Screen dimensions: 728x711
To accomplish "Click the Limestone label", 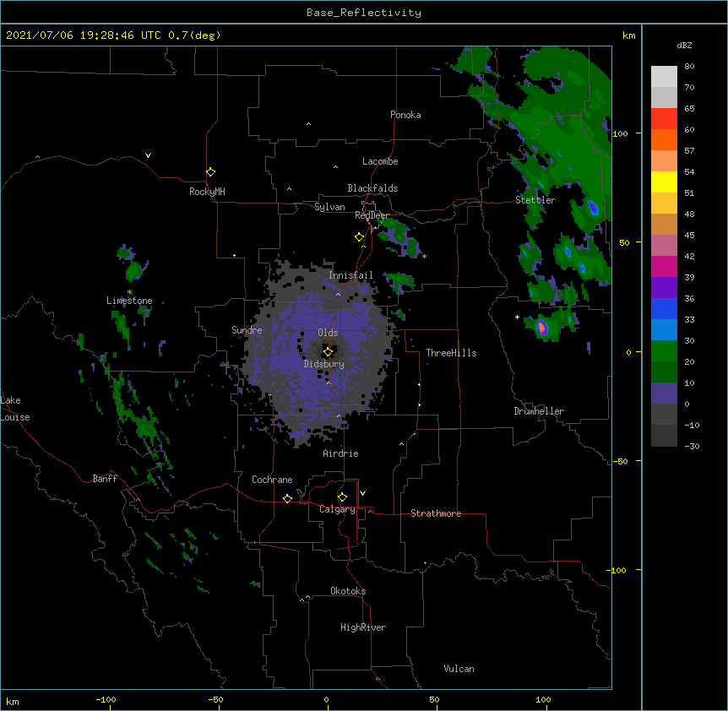I will [x=129, y=301].
